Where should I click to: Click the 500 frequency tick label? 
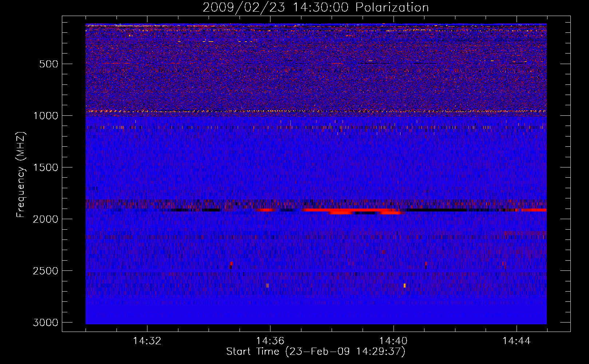(x=49, y=64)
